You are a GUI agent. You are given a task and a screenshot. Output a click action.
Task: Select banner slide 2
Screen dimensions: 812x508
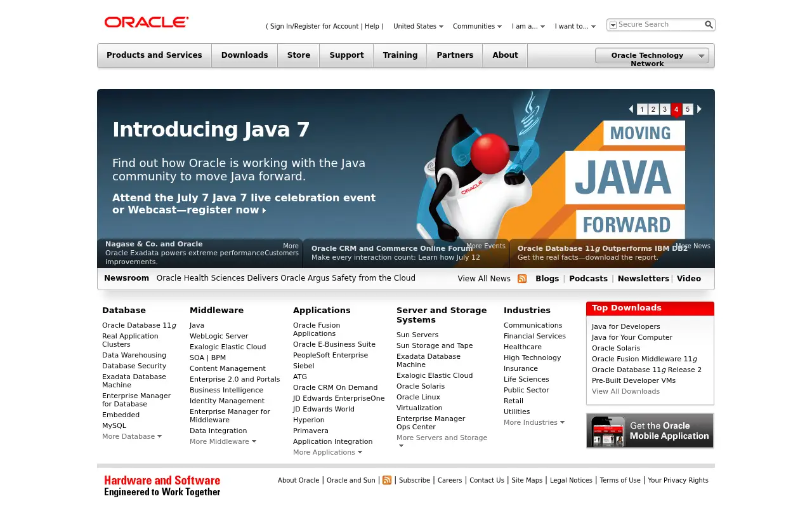tap(653, 109)
